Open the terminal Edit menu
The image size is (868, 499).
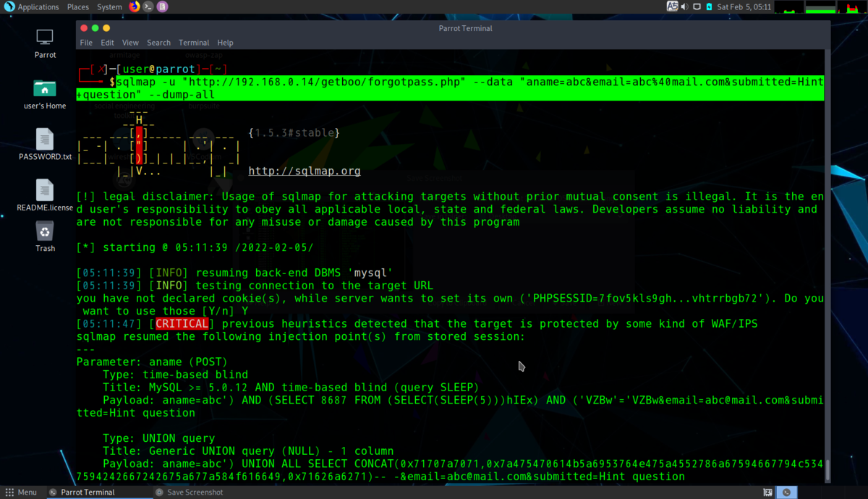click(107, 43)
